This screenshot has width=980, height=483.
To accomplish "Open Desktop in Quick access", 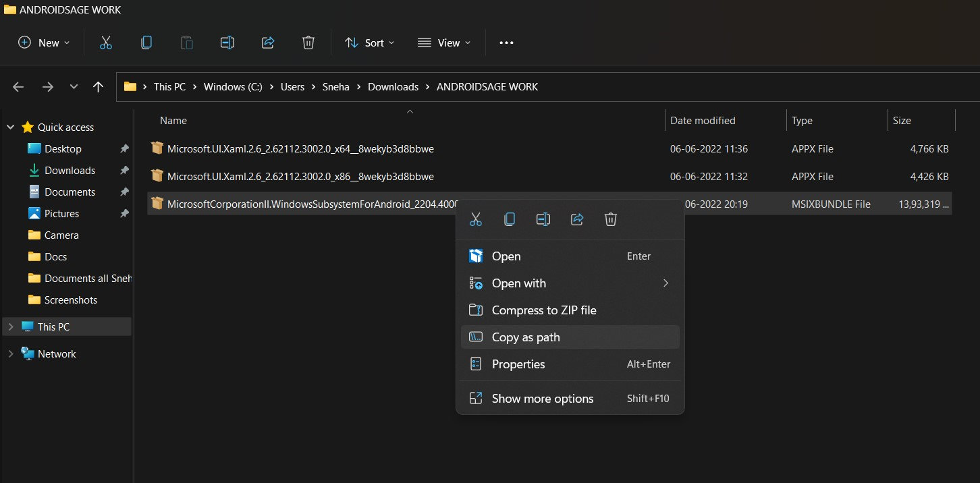I will click(x=63, y=148).
